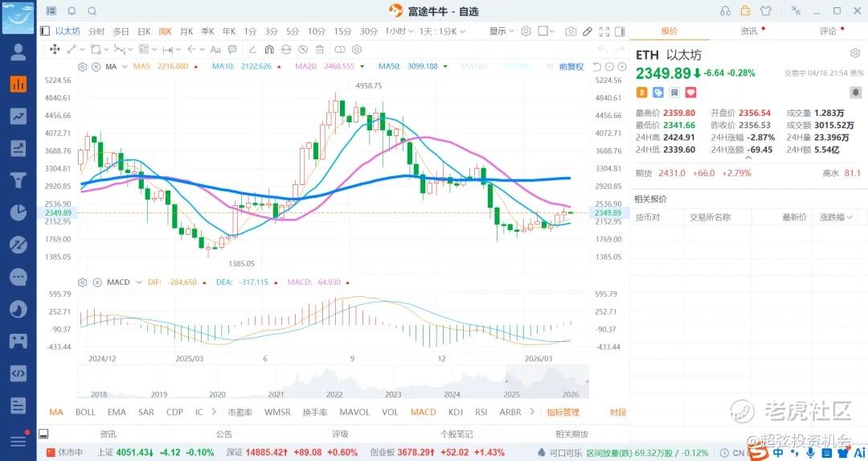Open the quote panel settings gear

(854, 54)
